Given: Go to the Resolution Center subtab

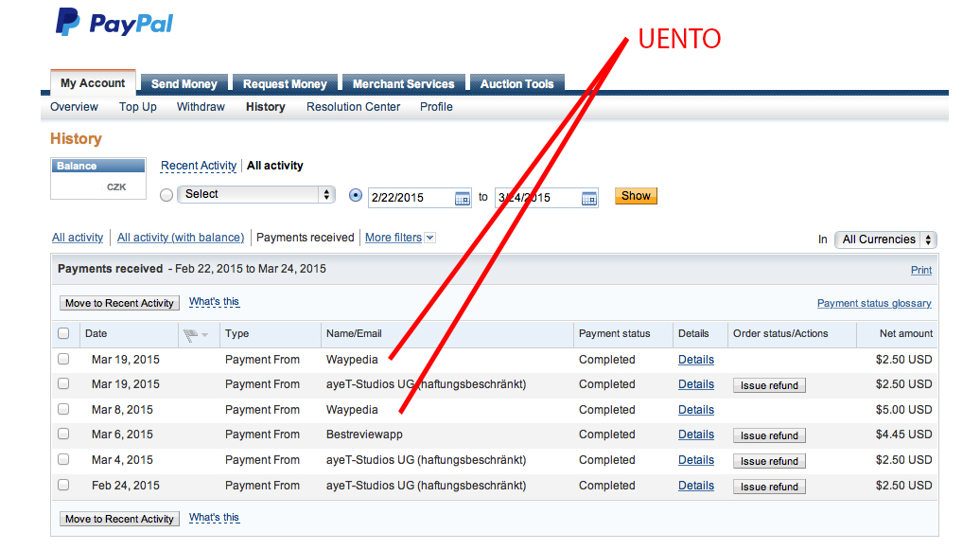Looking at the screenshot, I should tap(353, 107).
